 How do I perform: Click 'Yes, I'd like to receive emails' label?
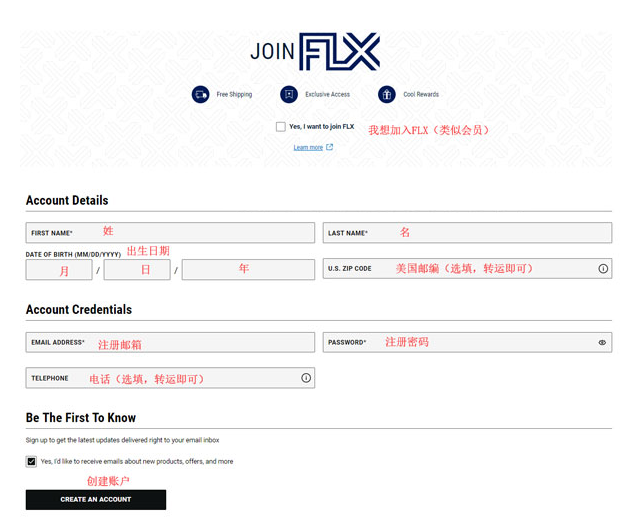point(137,461)
